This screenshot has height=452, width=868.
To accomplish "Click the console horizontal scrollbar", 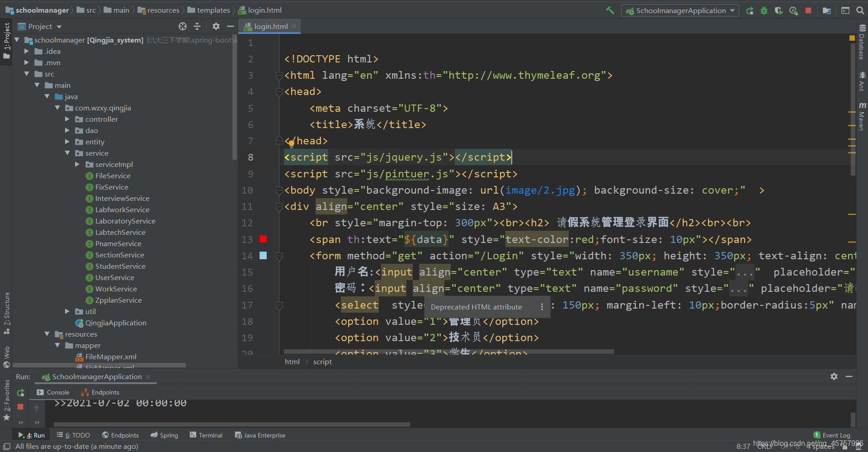I will point(231,424).
